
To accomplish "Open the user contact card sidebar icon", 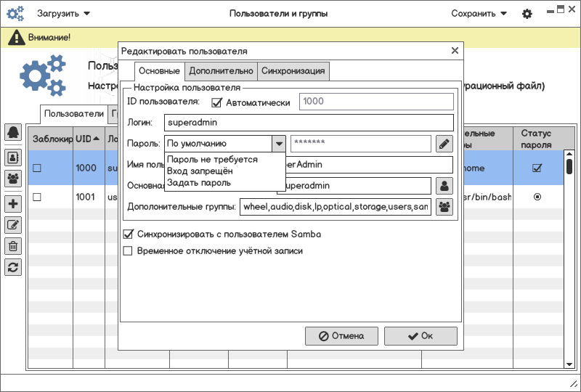I will tap(13, 158).
